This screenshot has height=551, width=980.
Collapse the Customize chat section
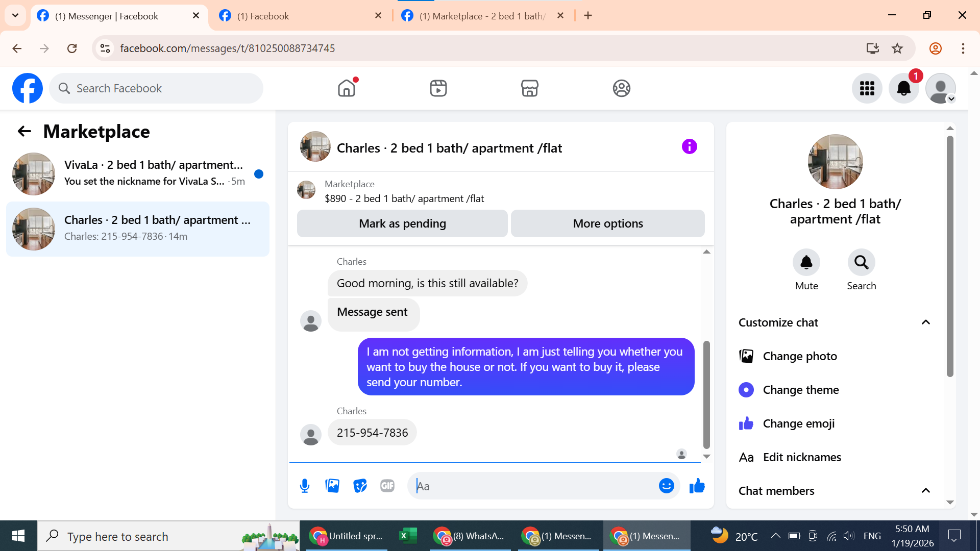[925, 322]
